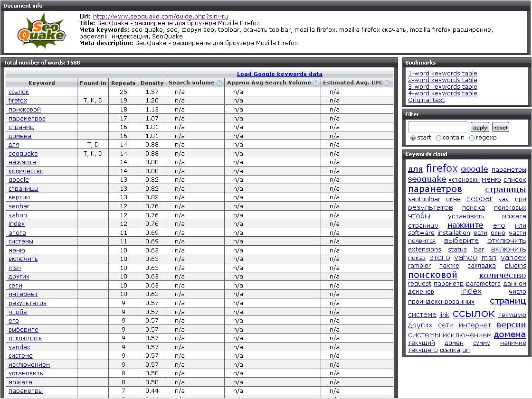Select the 'regexp' filter radio button
Image resolution: width=532 pixels, height=399 pixels.
tap(472, 138)
